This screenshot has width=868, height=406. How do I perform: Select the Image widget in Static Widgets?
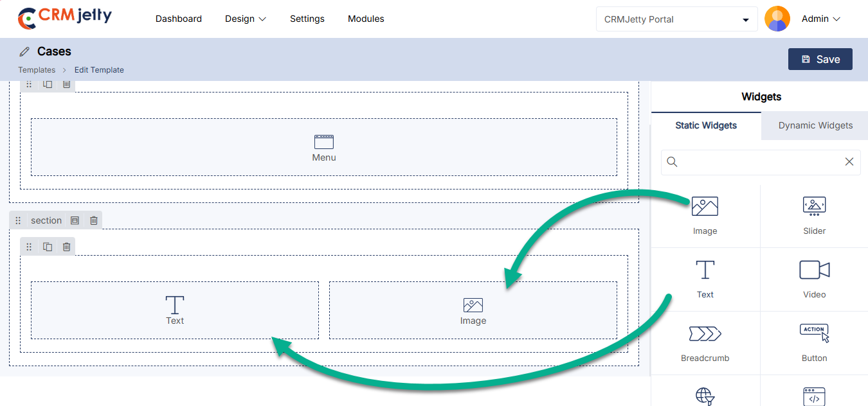705,215
